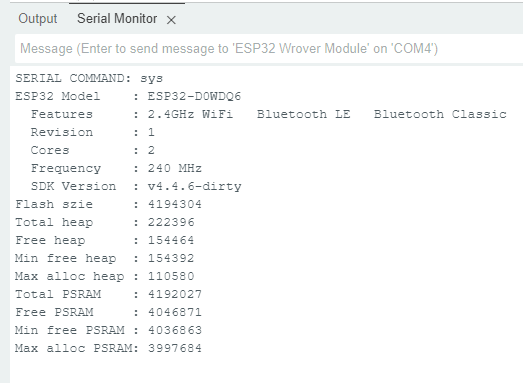Click the Max alloc PSRAM value 3997684
The width and height of the screenshot is (523, 383).
click(x=175, y=349)
